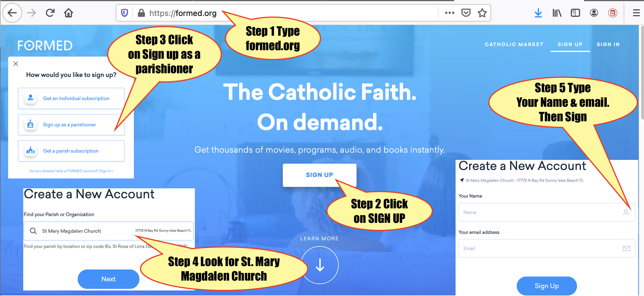This screenshot has width=644, height=296.
Task: Click the St Mary Magdalen Church address text
Action: [x=524, y=180]
